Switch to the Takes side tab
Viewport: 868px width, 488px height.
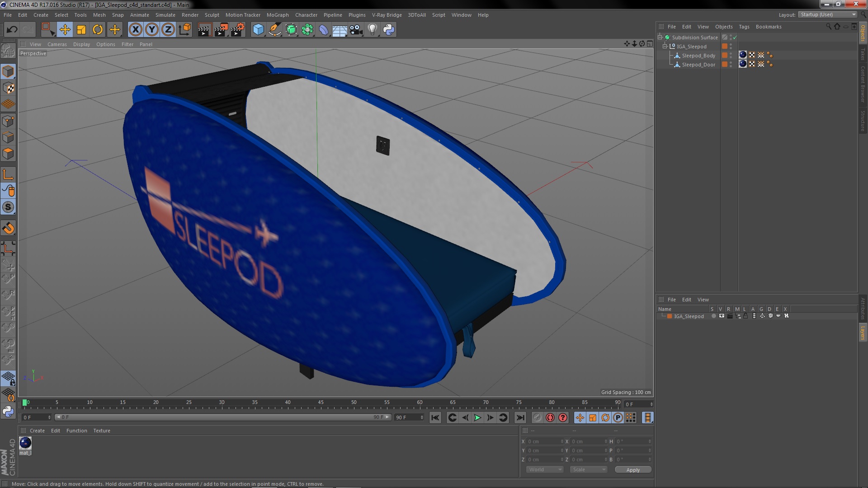[x=863, y=54]
